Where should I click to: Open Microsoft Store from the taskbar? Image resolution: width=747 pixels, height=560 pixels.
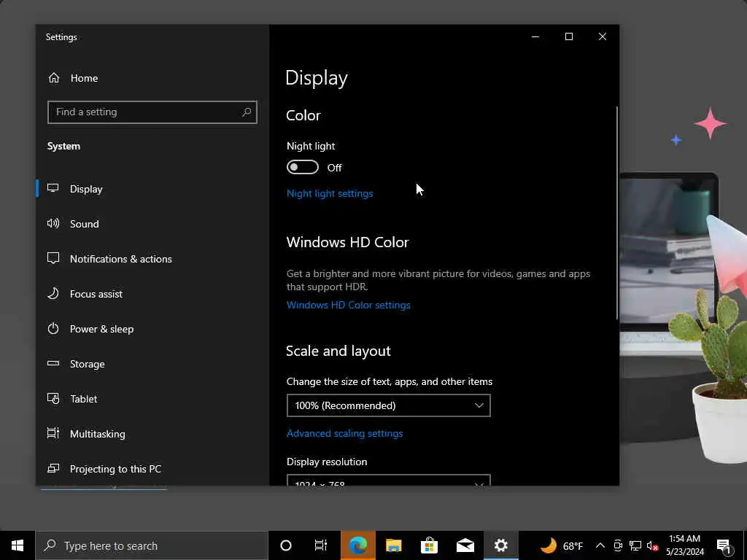429,545
